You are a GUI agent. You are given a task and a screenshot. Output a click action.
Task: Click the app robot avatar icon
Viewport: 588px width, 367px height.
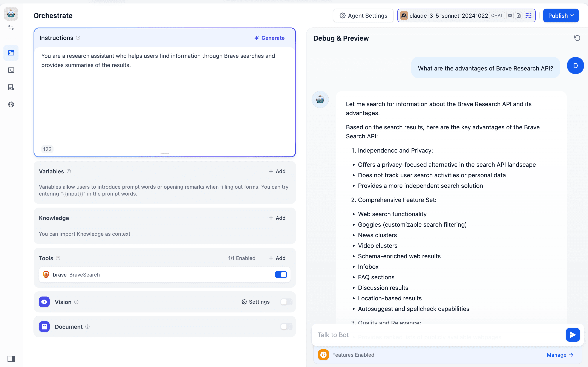point(11,14)
